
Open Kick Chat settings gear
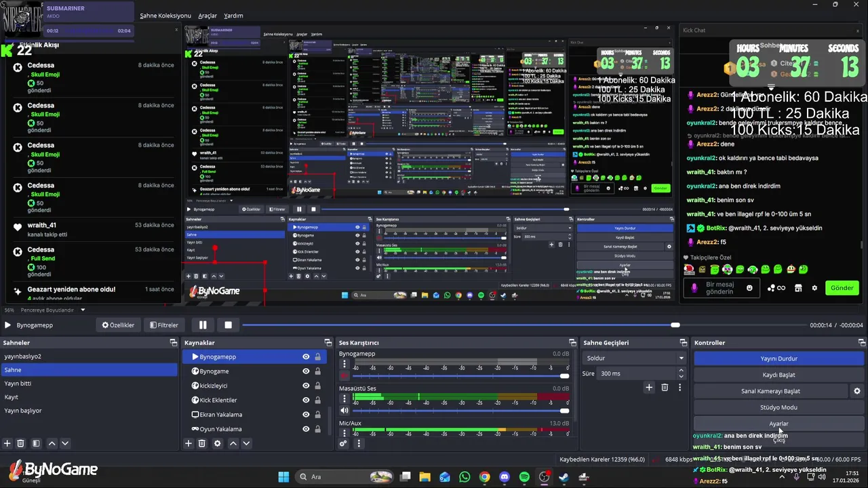(x=813, y=287)
